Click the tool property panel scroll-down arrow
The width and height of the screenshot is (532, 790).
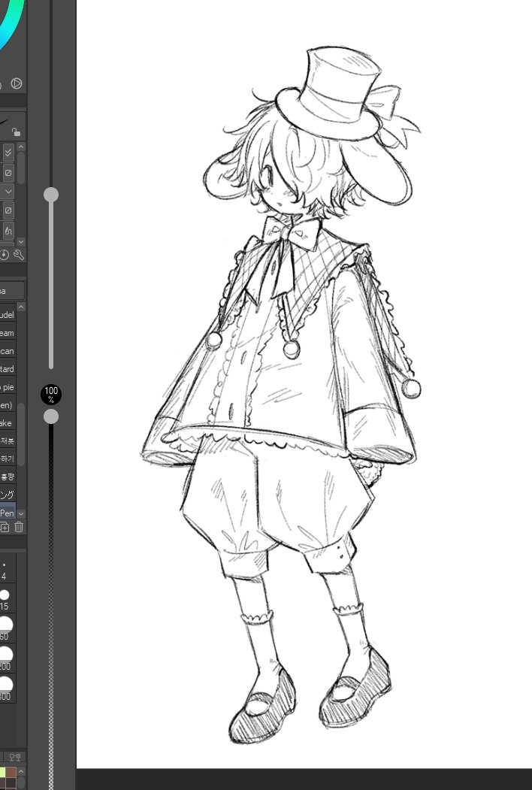point(20,242)
